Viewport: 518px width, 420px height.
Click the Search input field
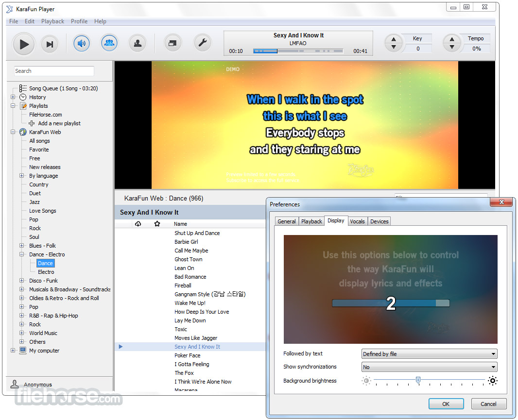click(x=54, y=71)
